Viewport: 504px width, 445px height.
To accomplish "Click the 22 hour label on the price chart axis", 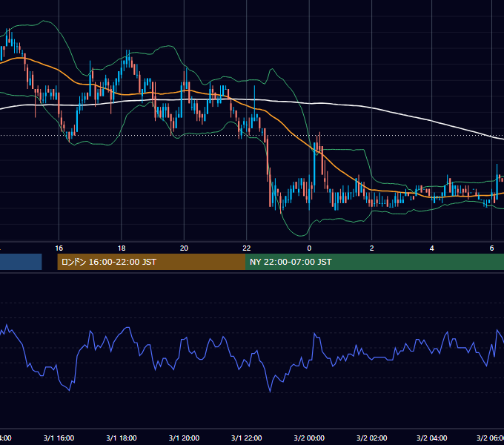I will (x=247, y=248).
